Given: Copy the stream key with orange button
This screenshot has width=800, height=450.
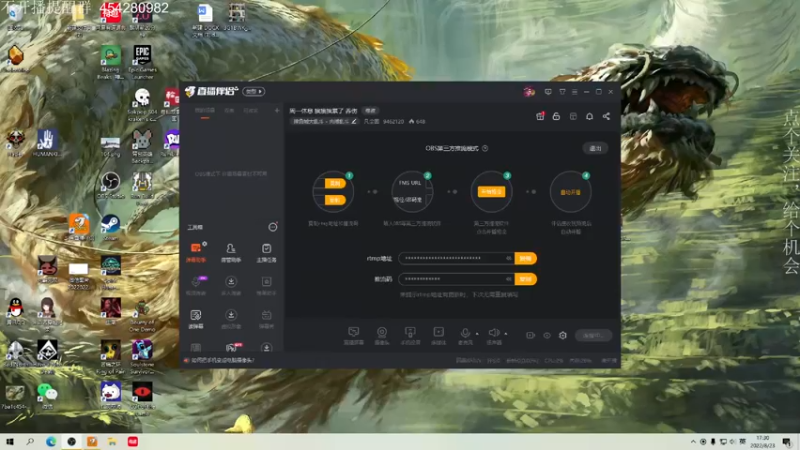Looking at the screenshot, I should [526, 279].
